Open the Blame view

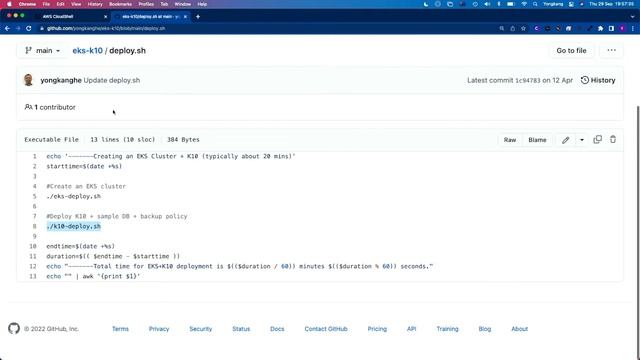pyautogui.click(x=537, y=140)
